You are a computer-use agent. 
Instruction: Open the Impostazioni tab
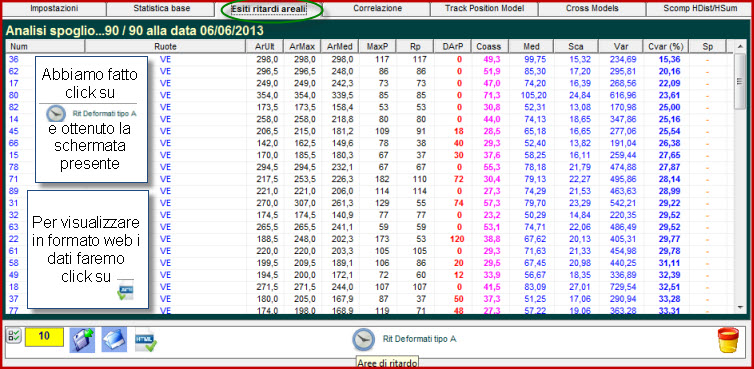(54, 8)
